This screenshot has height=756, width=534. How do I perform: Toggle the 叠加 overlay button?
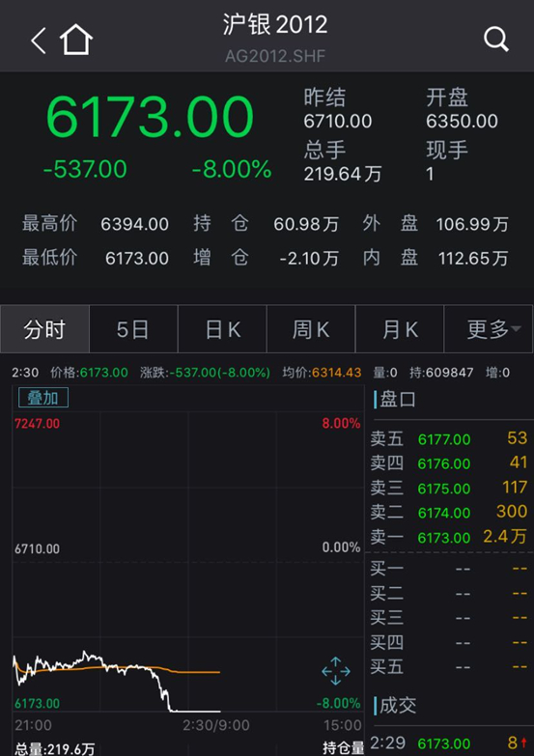coord(42,398)
